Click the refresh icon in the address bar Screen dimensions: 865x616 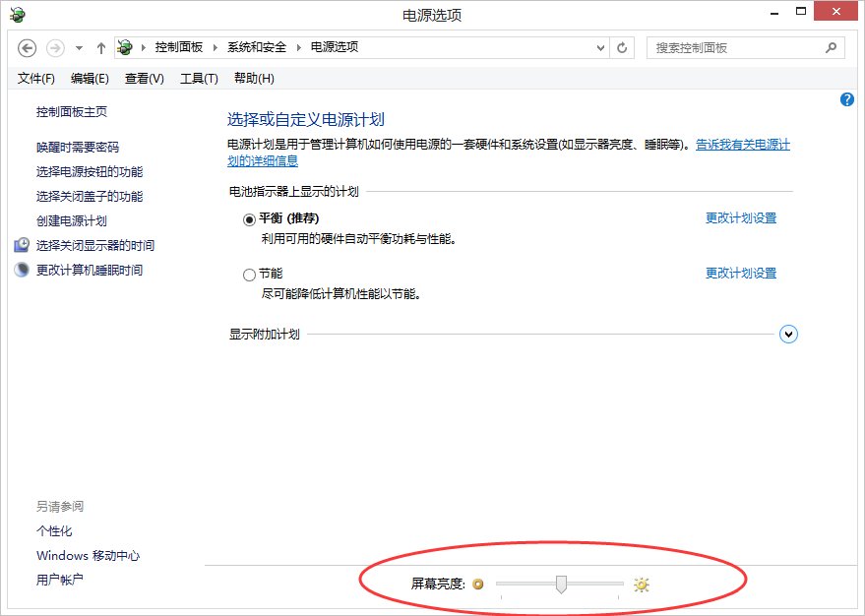click(622, 47)
